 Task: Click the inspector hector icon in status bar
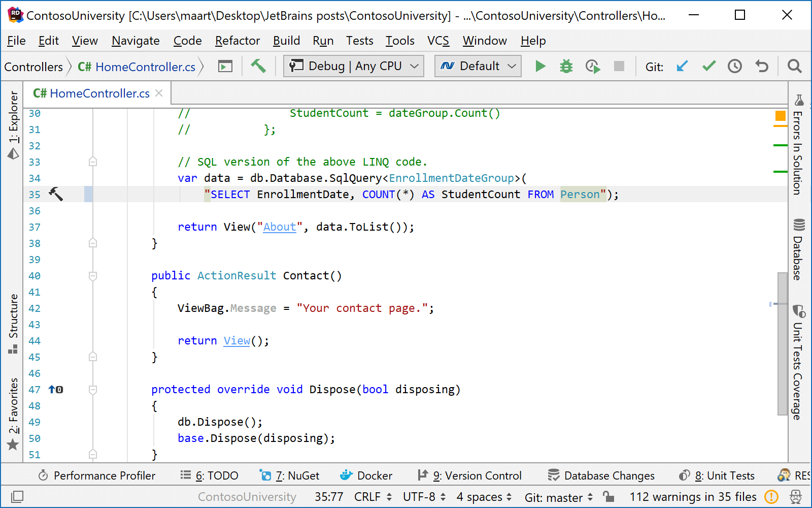tap(796, 496)
